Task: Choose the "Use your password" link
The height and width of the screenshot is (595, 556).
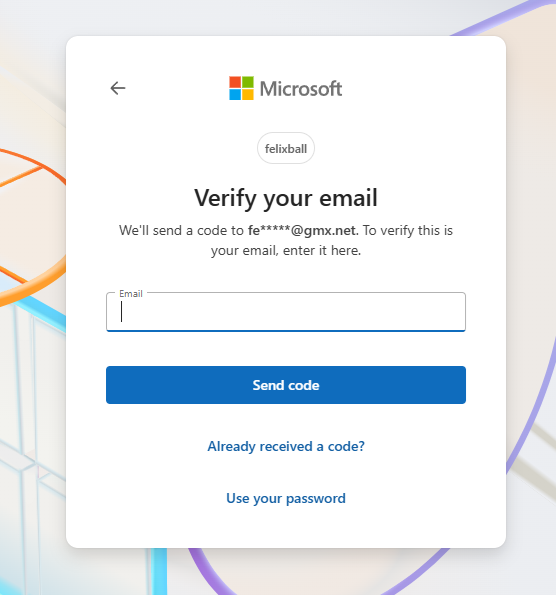Action: click(x=286, y=498)
